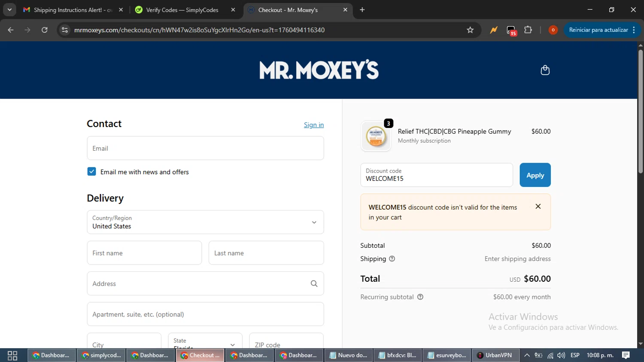Screen dimensions: 644x362
Task: Open a new browser tab
Action: point(362,9)
